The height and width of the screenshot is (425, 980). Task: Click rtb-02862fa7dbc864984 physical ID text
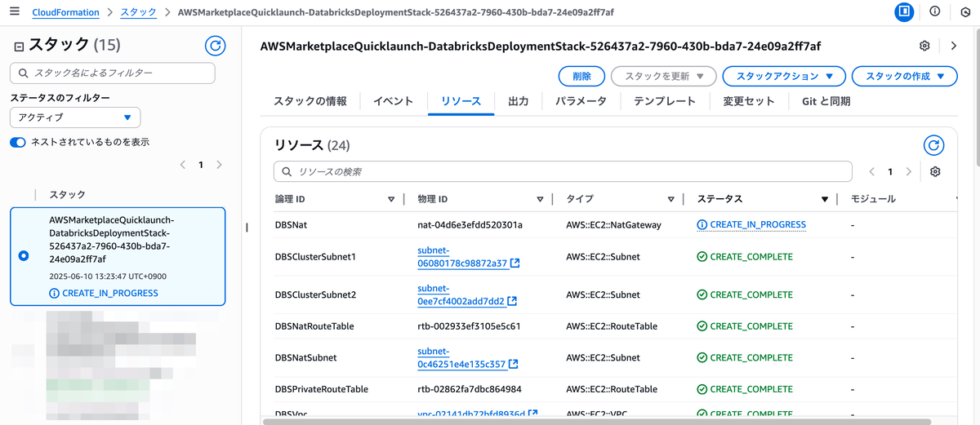[x=470, y=389]
